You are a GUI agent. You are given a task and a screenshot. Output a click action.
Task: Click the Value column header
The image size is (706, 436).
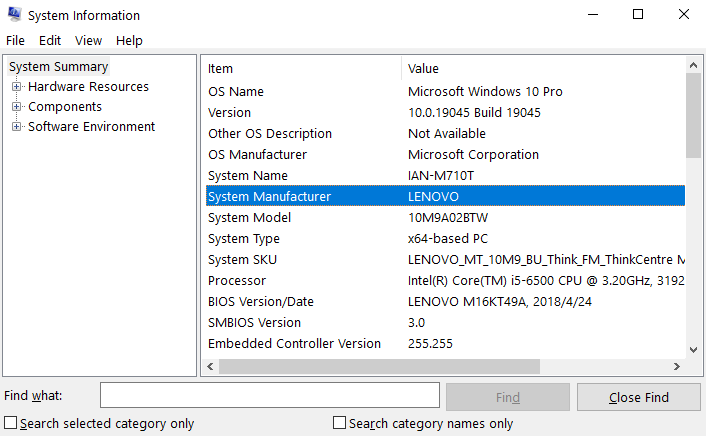pyautogui.click(x=543, y=68)
